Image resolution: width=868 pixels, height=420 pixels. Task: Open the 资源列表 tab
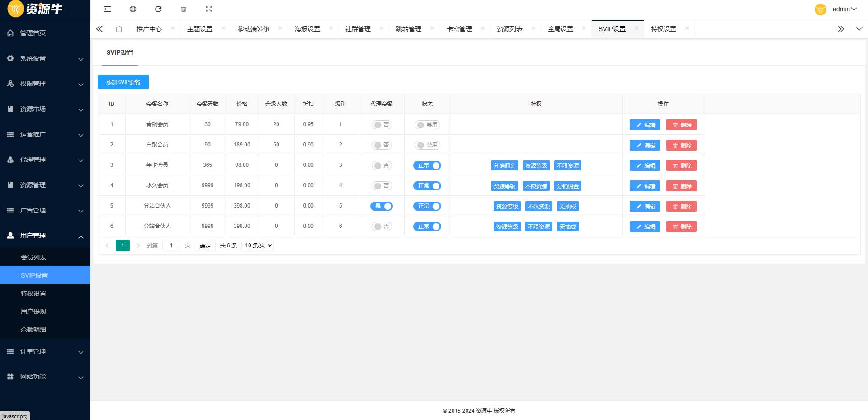pyautogui.click(x=509, y=28)
